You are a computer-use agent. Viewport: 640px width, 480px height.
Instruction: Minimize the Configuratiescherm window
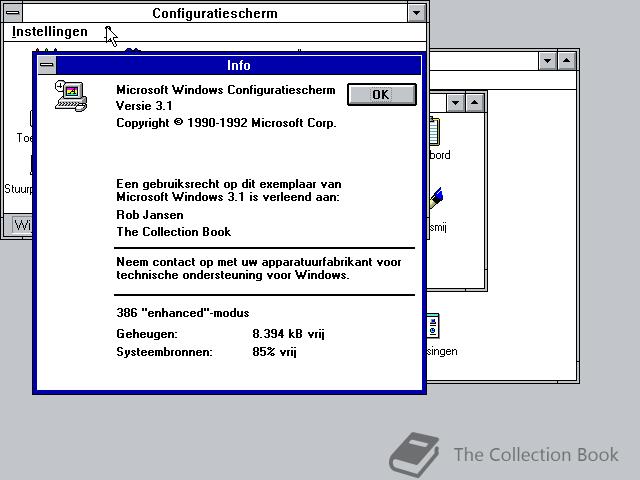[x=416, y=13]
